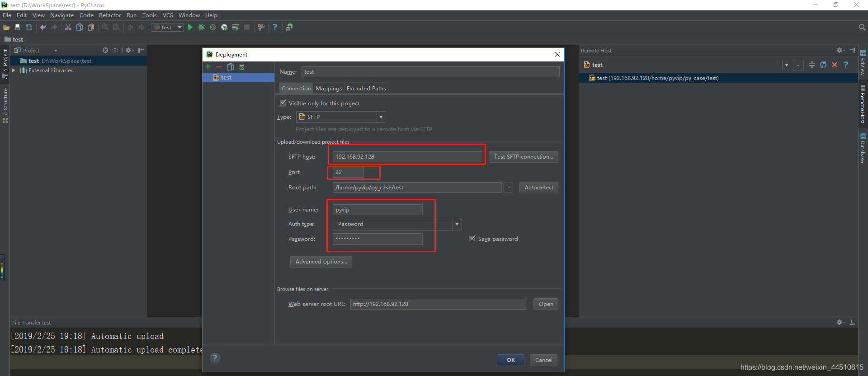Click the Cut scissors icon

click(68, 28)
